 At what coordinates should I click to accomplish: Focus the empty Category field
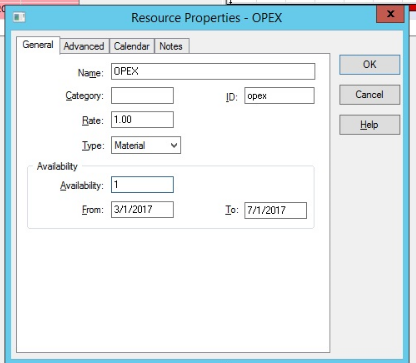click(x=142, y=96)
